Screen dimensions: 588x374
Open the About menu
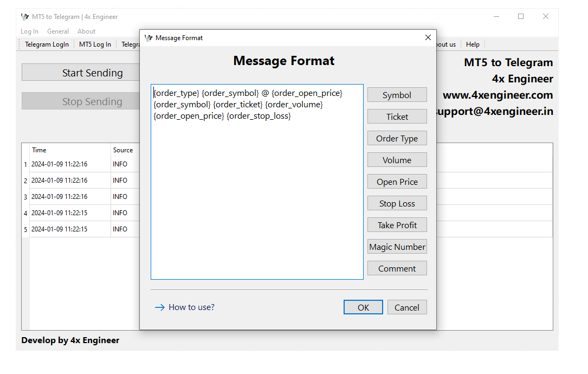pyautogui.click(x=86, y=31)
